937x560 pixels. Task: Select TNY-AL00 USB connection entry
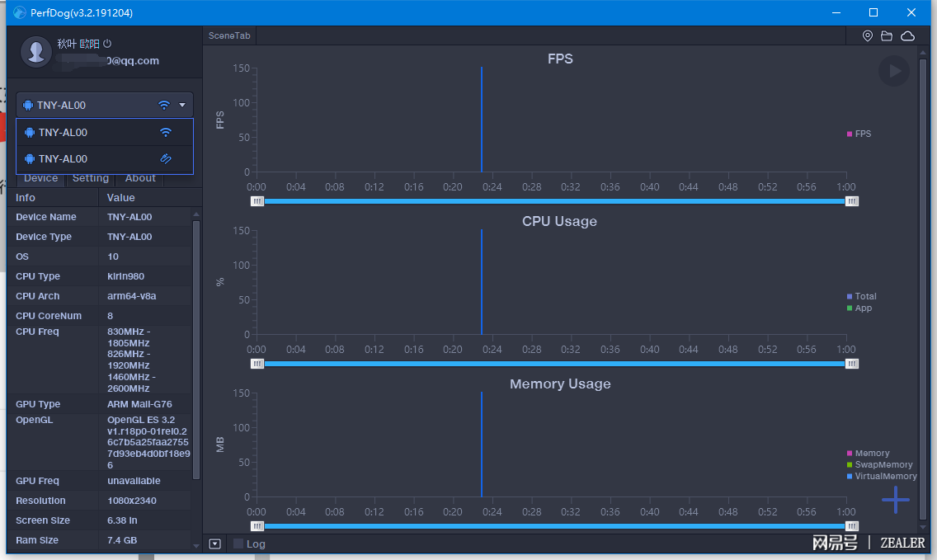click(x=105, y=158)
